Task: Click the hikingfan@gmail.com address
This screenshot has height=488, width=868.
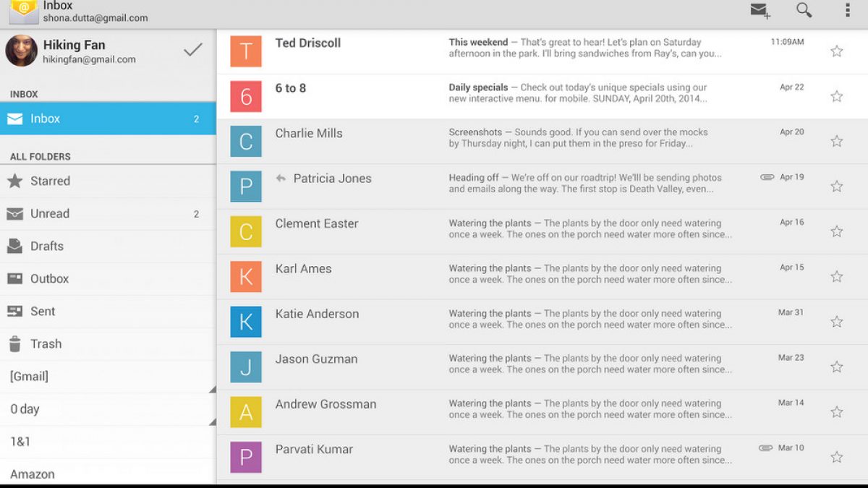Action: tap(89, 60)
